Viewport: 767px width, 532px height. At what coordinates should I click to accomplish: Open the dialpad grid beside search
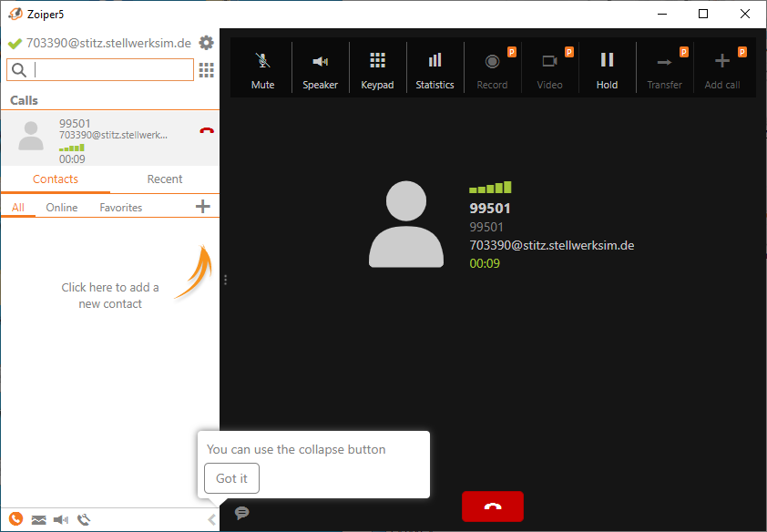point(207,70)
